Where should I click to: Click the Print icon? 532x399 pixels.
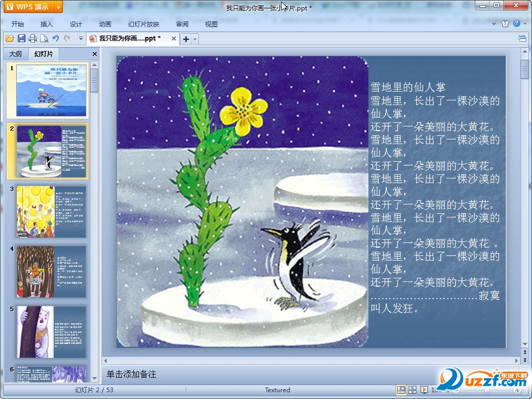33,38
